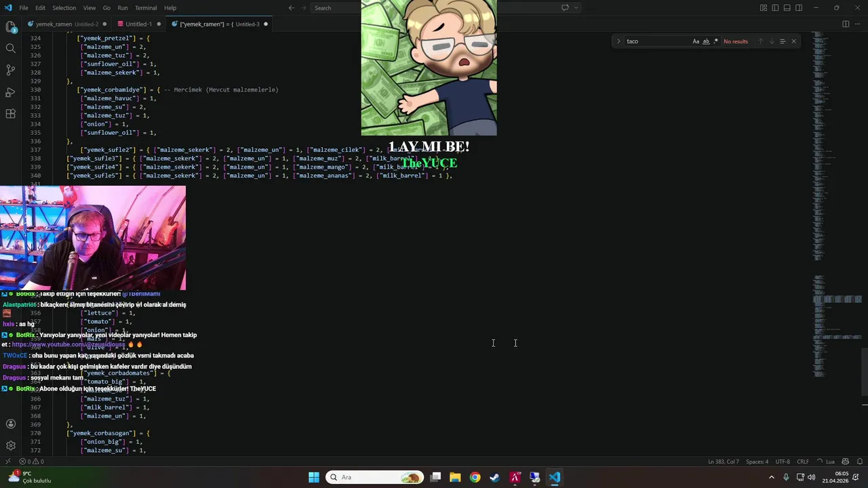
Task: Toggle Find in Selection
Action: (x=782, y=41)
